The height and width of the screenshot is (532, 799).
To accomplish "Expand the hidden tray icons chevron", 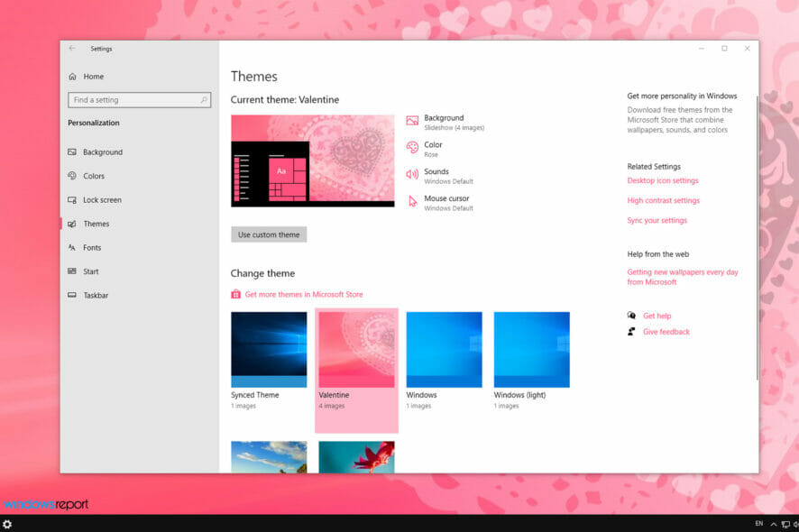I will 773,524.
